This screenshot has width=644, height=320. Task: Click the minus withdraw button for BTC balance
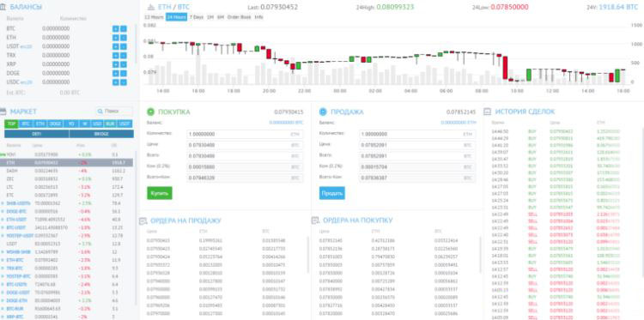(123, 28)
